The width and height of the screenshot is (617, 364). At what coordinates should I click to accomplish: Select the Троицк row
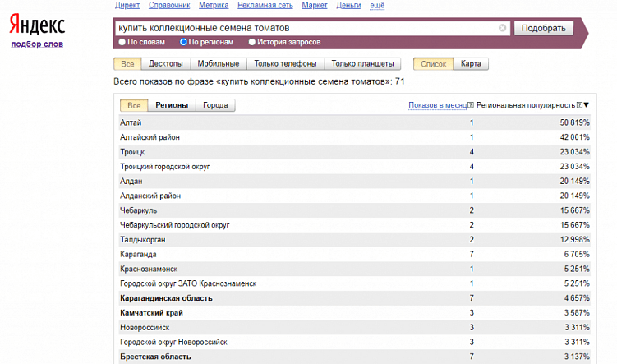click(355, 151)
